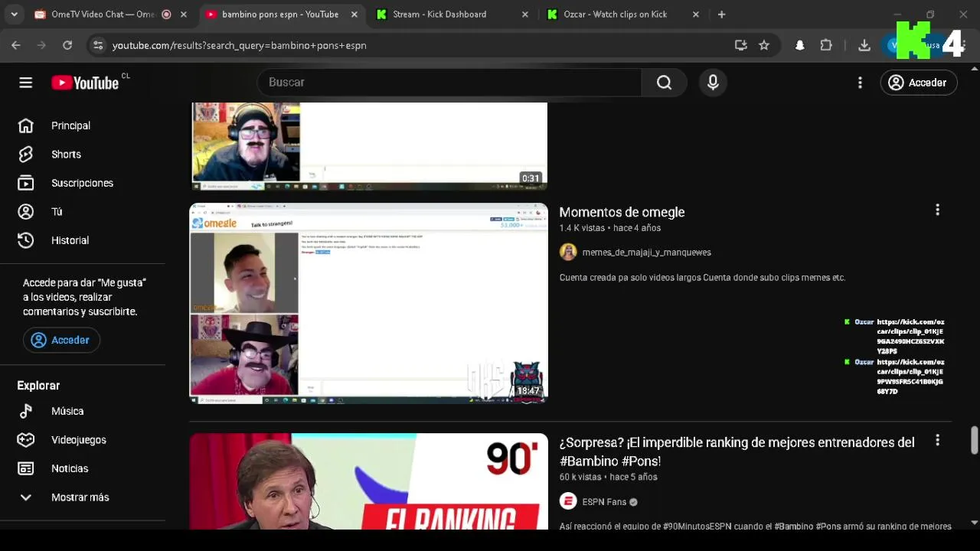980x551 pixels.
Task: Click the Principal home icon
Action: (x=26, y=126)
